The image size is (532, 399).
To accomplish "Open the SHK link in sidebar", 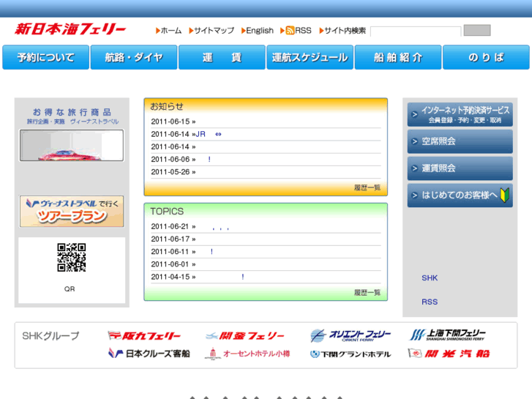I will point(430,278).
